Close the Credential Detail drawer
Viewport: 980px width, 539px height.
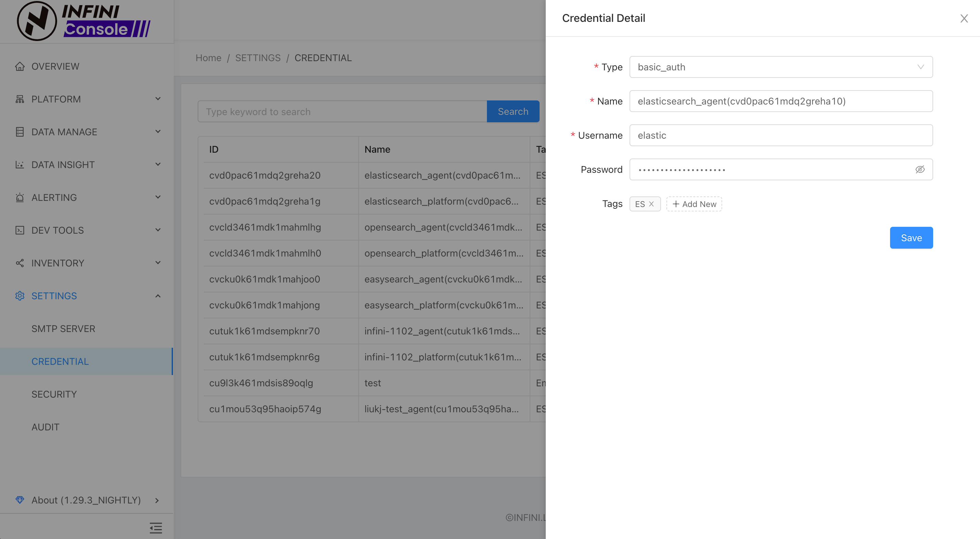(964, 18)
